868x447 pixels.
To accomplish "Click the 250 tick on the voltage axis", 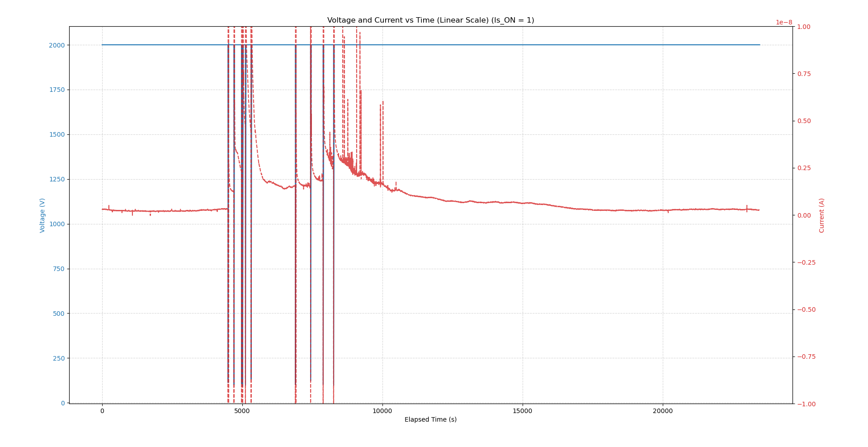I will [x=58, y=358].
